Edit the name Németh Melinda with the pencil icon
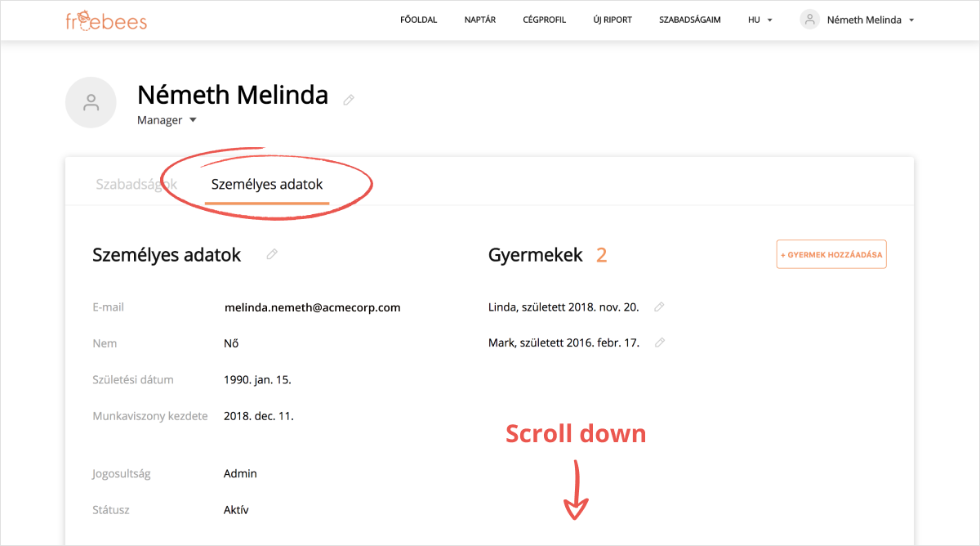Screen dimensions: 980x546 349,100
